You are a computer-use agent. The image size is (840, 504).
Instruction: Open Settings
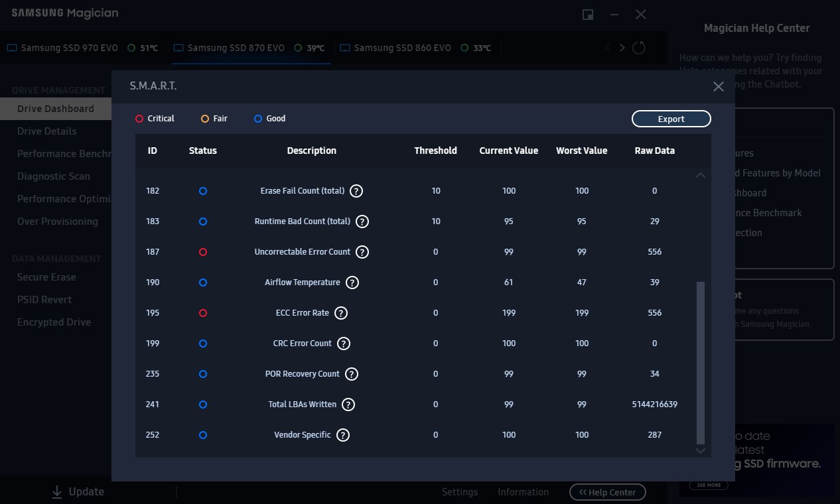pos(460,492)
